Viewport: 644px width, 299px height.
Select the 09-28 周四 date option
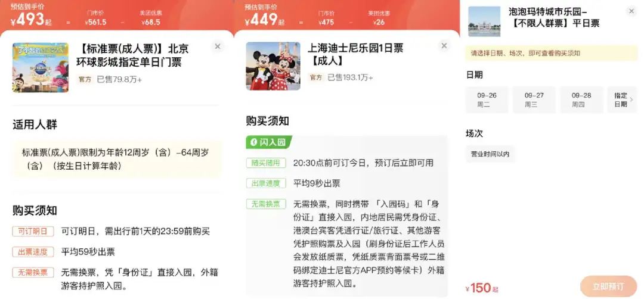(581, 99)
